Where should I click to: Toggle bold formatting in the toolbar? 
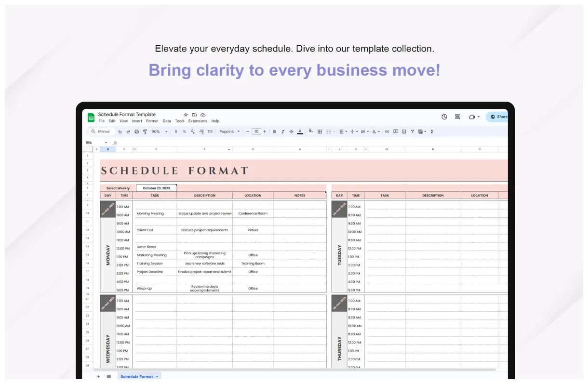273,132
